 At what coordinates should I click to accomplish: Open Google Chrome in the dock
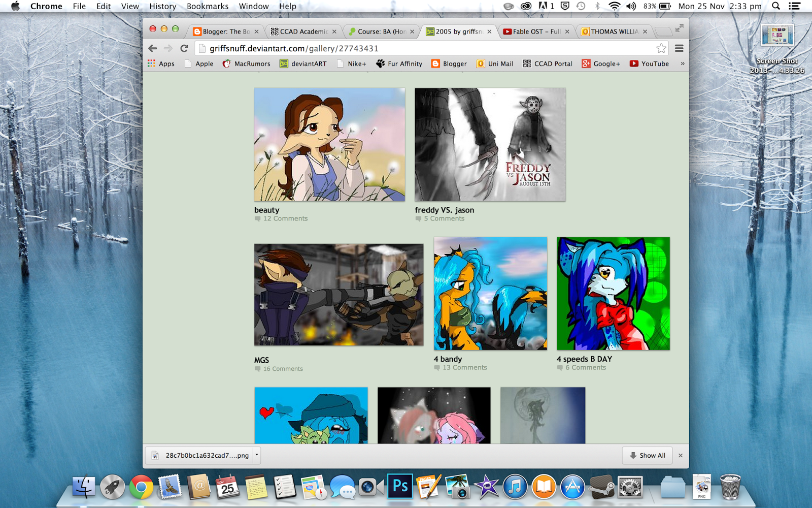click(x=141, y=487)
